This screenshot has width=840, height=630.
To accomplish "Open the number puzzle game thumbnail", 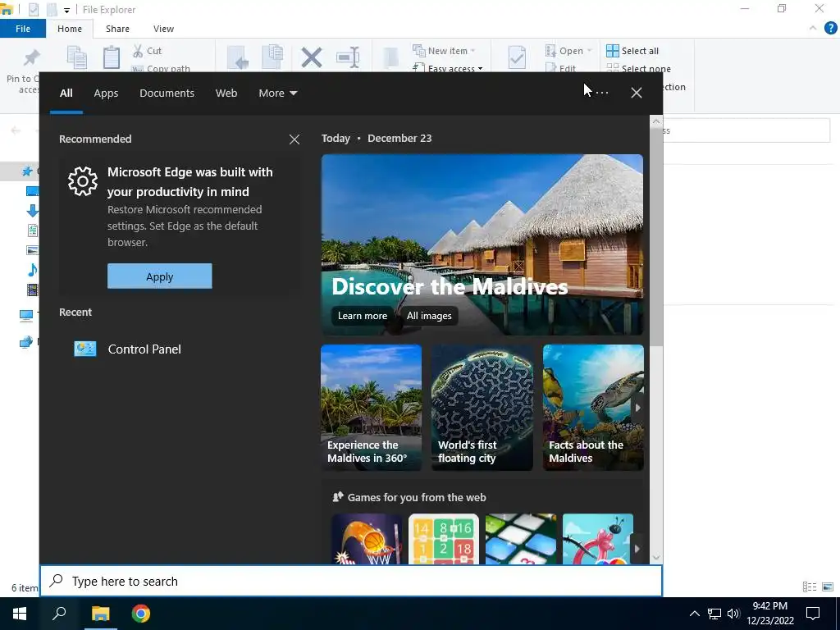I will click(444, 539).
